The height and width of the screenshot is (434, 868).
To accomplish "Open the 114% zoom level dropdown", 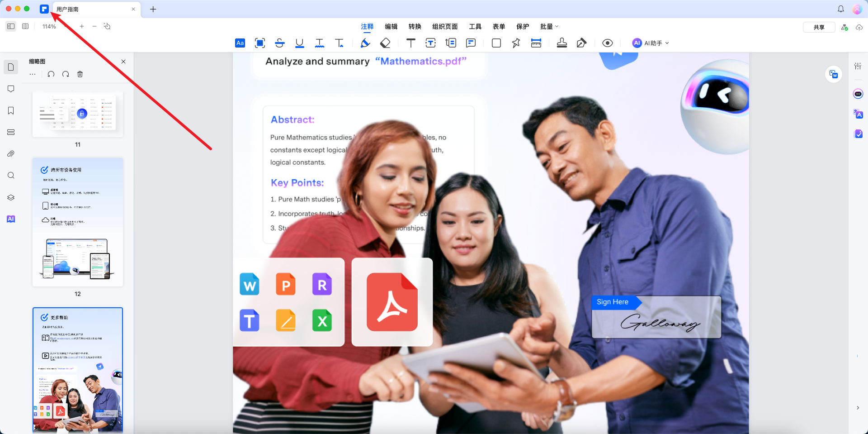I will (49, 27).
